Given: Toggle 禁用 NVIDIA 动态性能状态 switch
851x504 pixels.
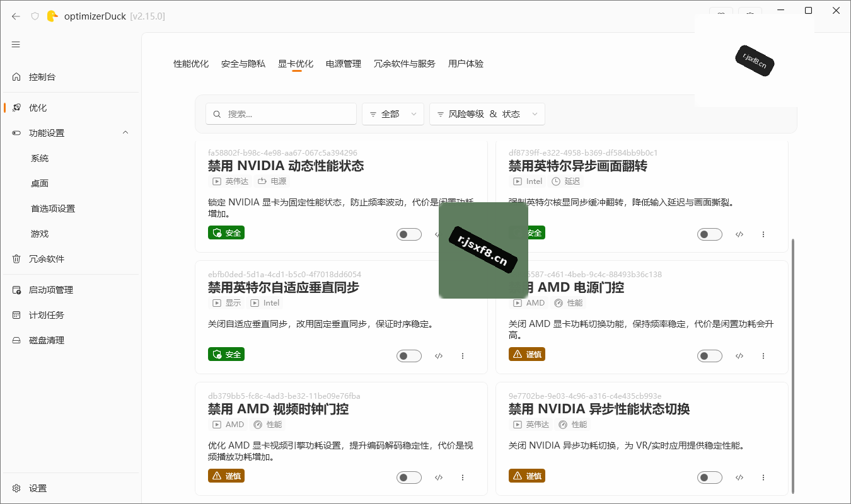Looking at the screenshot, I should pos(409,234).
